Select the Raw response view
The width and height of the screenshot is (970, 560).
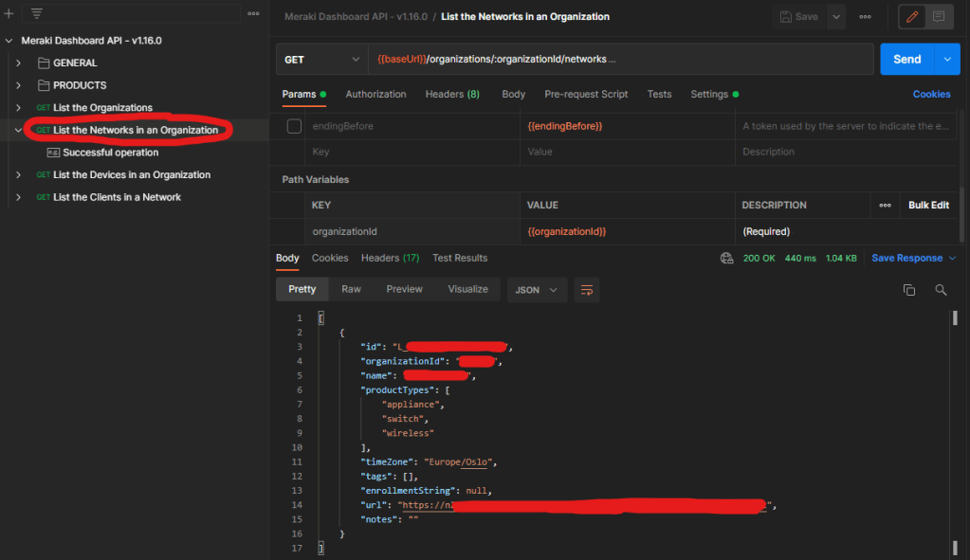(x=351, y=289)
